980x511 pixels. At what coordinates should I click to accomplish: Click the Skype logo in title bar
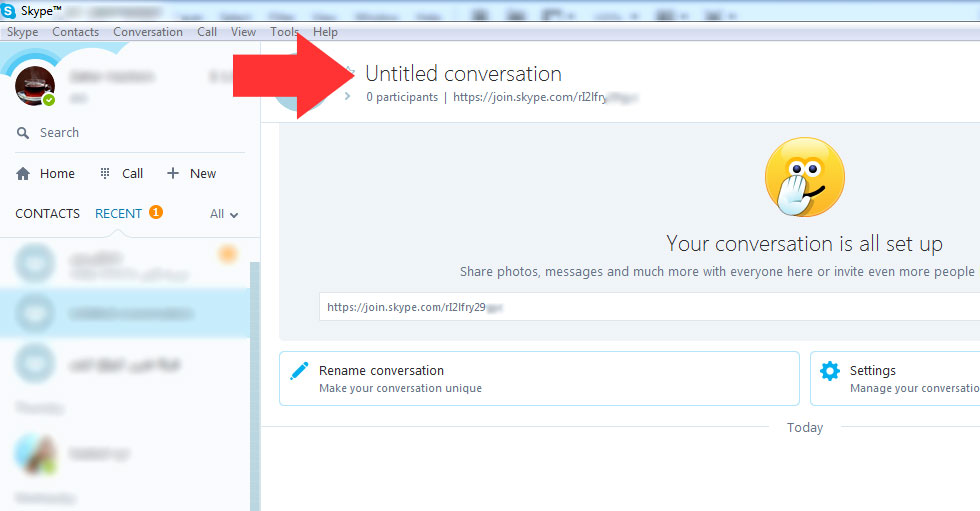pos(8,11)
